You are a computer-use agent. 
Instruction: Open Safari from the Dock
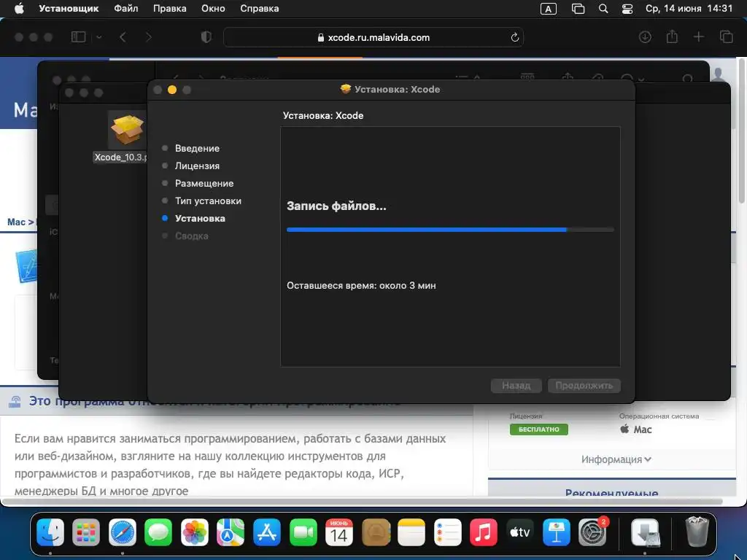pyautogui.click(x=123, y=532)
